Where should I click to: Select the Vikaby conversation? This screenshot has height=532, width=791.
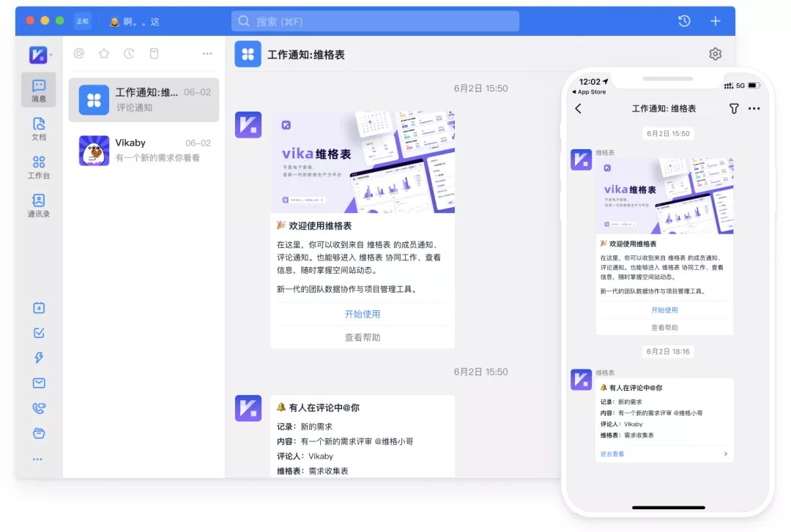(144, 150)
